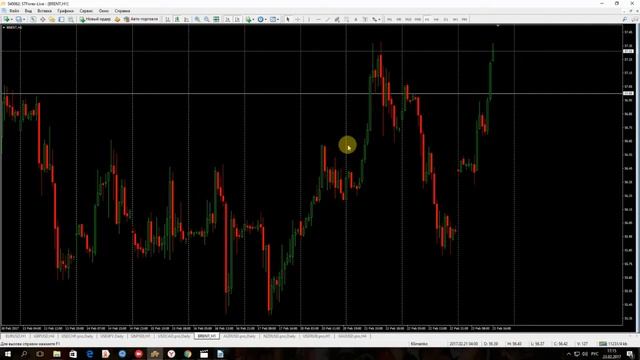This screenshot has width=640, height=360.
Task: Open the Windows Start menu
Action: 7,354
